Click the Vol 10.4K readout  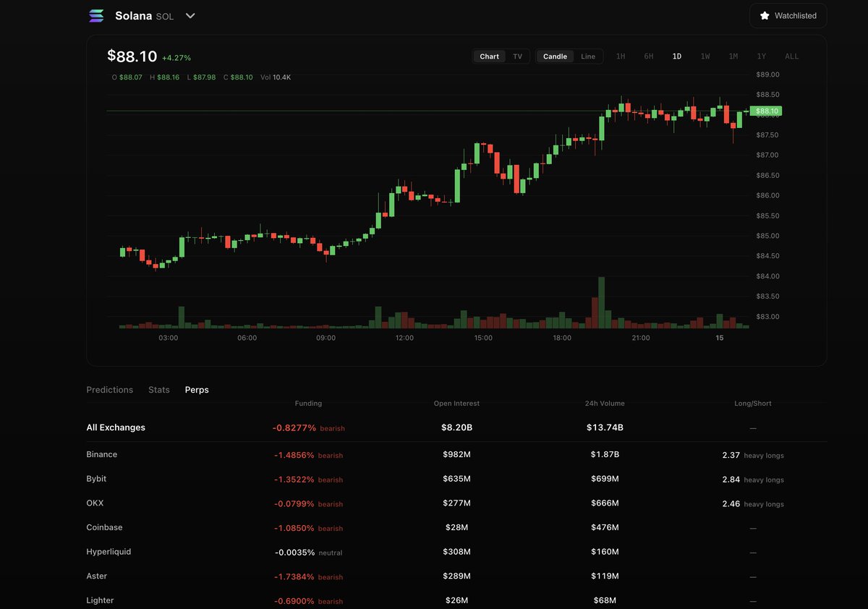[x=276, y=77]
